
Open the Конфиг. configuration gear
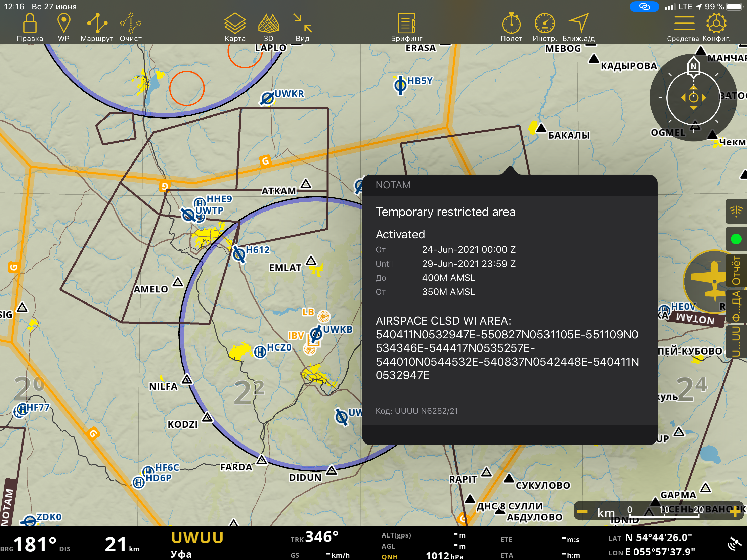coord(716,24)
